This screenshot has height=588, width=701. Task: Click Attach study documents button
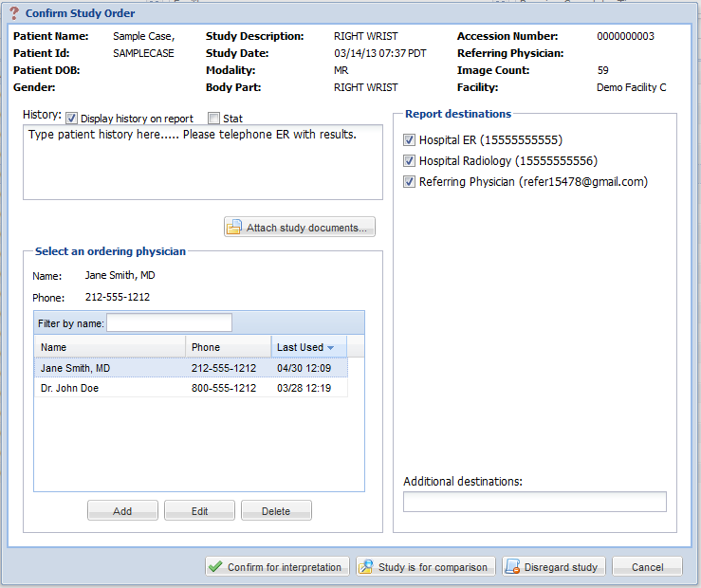coord(300,227)
